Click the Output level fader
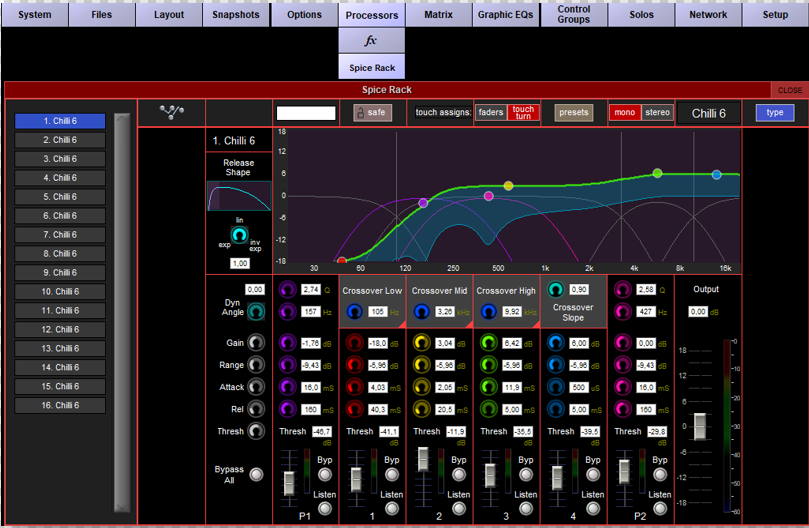The height and width of the screenshot is (528, 809). pyautogui.click(x=700, y=426)
